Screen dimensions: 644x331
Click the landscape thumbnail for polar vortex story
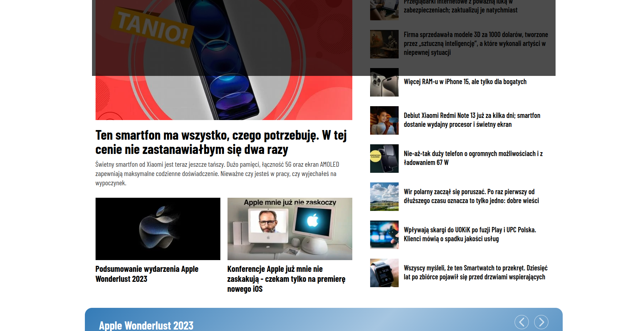(x=384, y=197)
